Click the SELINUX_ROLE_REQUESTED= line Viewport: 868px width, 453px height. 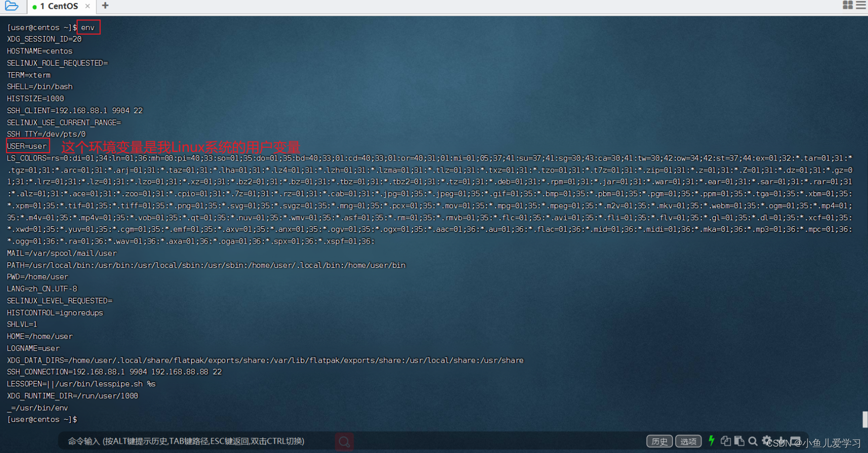point(57,63)
